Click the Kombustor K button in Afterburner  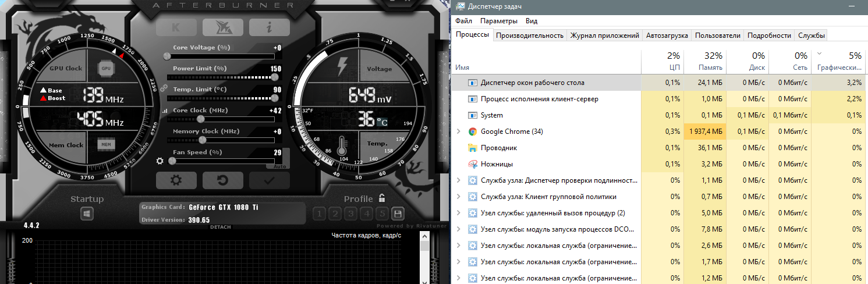click(176, 27)
